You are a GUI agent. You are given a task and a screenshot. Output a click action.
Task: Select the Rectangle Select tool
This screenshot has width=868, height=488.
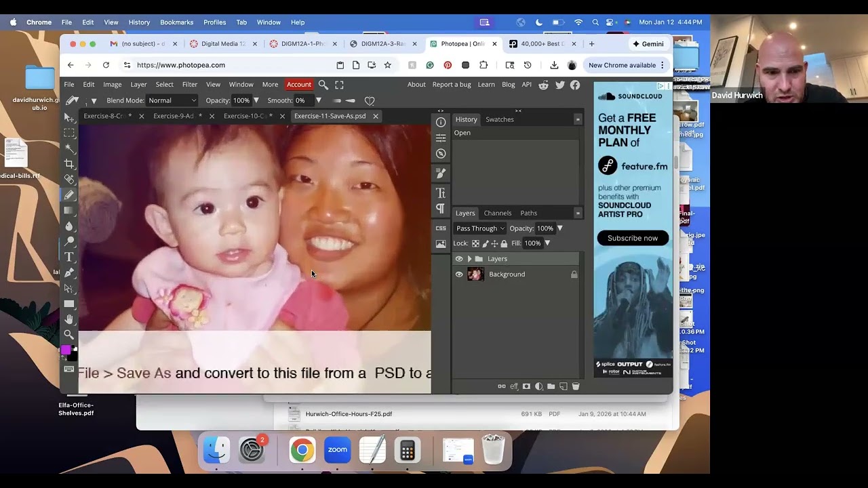tap(69, 134)
